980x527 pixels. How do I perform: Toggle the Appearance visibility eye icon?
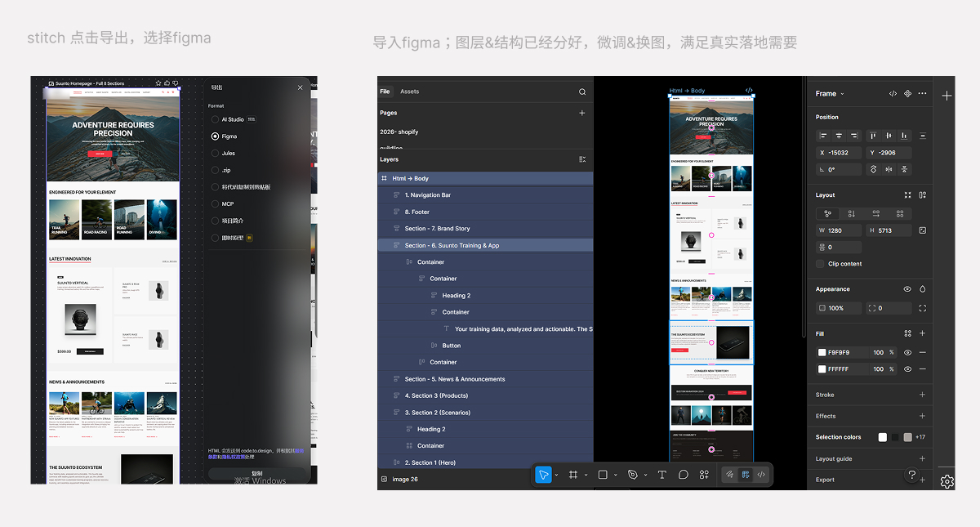(x=907, y=289)
